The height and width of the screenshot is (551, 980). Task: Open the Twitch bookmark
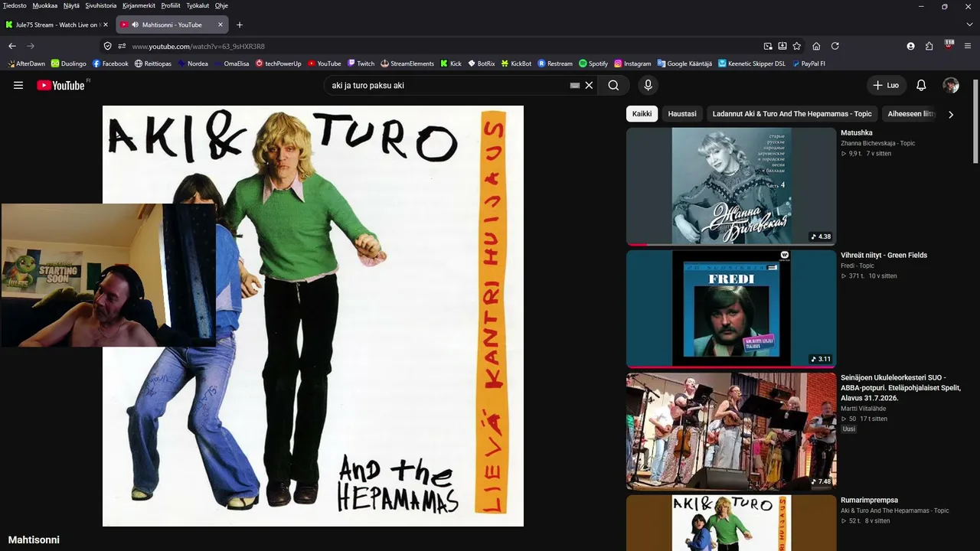tap(361, 64)
